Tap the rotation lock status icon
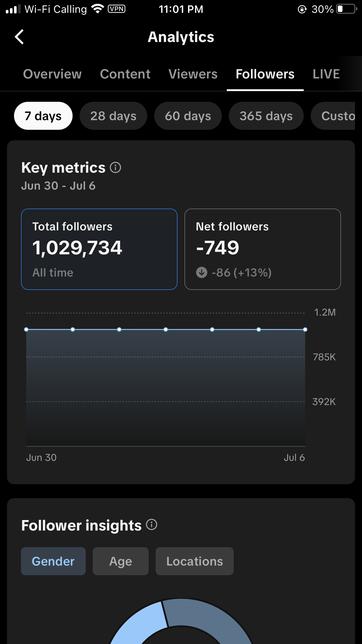This screenshot has width=362, height=644. pos(302,9)
